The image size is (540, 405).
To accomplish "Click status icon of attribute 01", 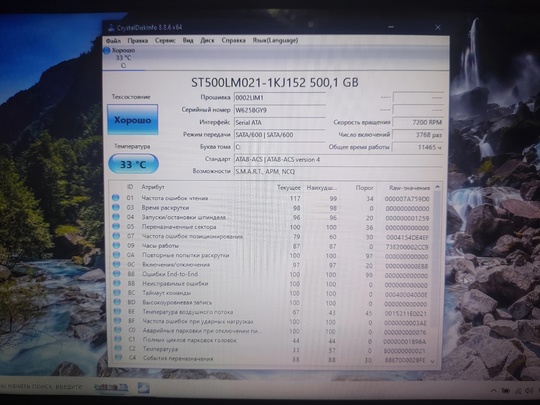I will coord(116,198).
